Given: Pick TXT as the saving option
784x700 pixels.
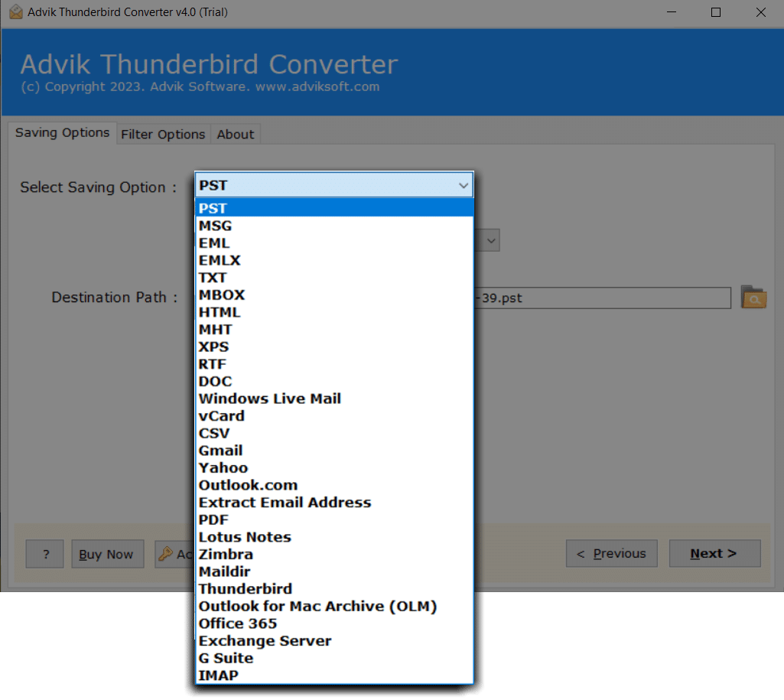Looking at the screenshot, I should [334, 278].
